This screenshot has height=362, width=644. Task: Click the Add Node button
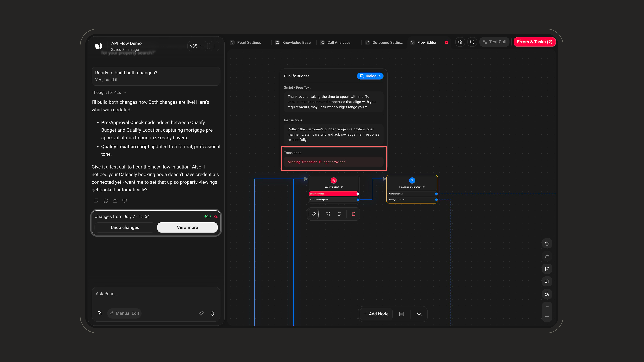coord(376,314)
